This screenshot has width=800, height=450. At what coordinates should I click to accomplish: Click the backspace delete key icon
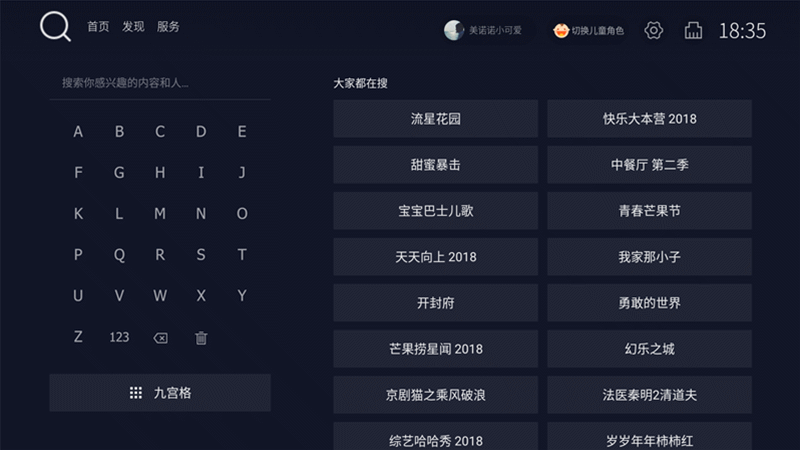160,338
